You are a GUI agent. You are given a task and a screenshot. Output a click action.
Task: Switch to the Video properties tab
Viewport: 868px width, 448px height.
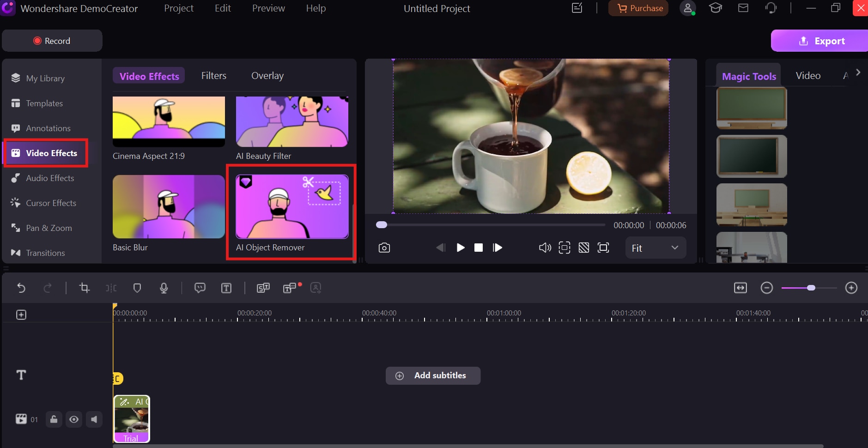point(808,76)
